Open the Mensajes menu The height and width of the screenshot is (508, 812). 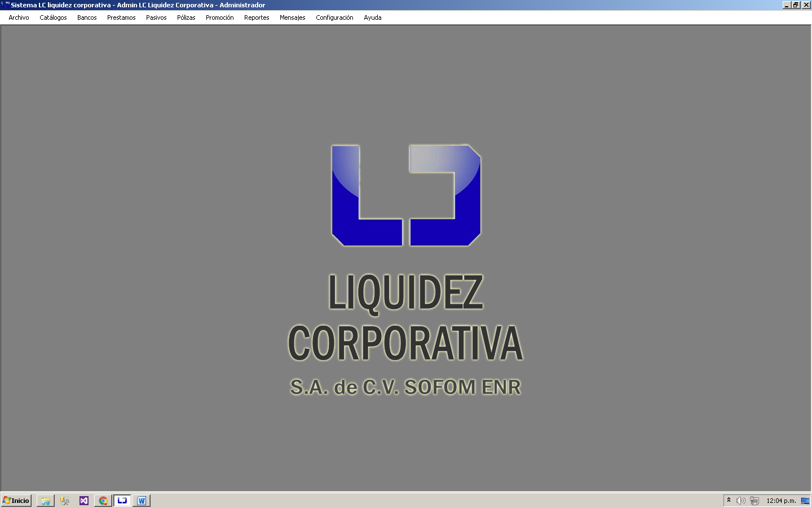(292, 17)
